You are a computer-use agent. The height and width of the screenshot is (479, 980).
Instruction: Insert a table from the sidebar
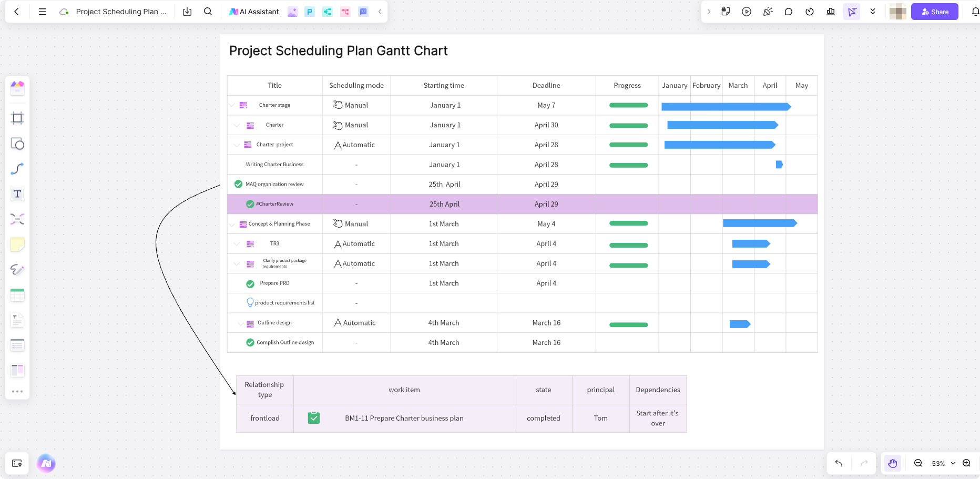[17, 295]
